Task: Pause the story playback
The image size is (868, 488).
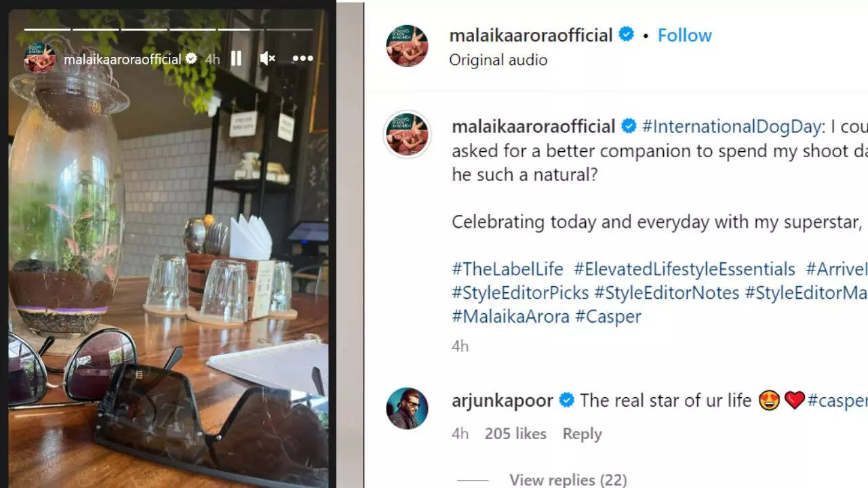Action: [x=236, y=59]
